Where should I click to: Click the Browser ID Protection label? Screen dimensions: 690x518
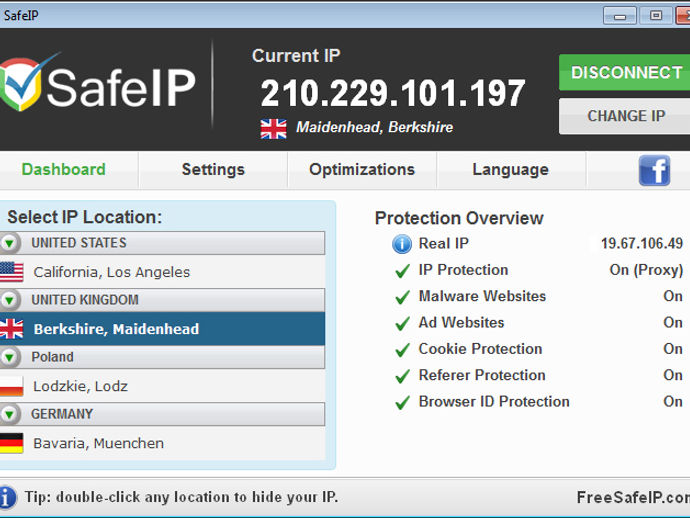pos(494,402)
